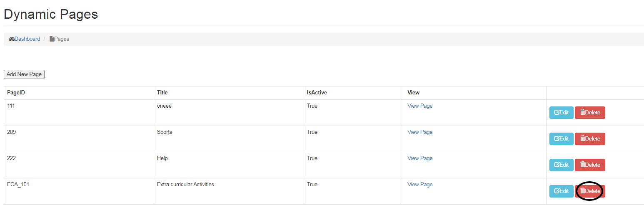Click the Dashboard breadcrumb gauge icon
The width and height of the screenshot is (644, 205).
pos(12,39)
